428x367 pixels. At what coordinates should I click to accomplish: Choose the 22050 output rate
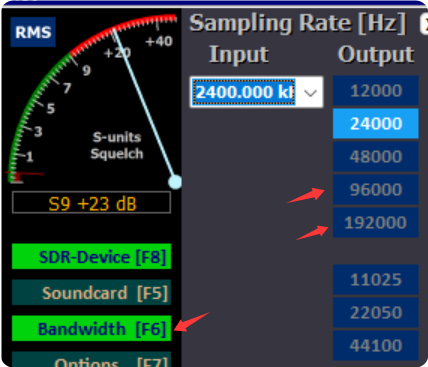(x=376, y=312)
